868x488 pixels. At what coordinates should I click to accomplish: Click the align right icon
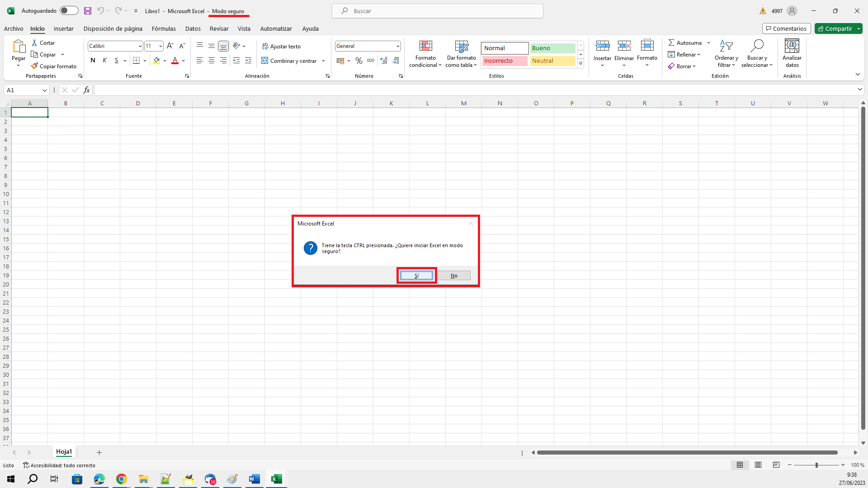coord(223,61)
